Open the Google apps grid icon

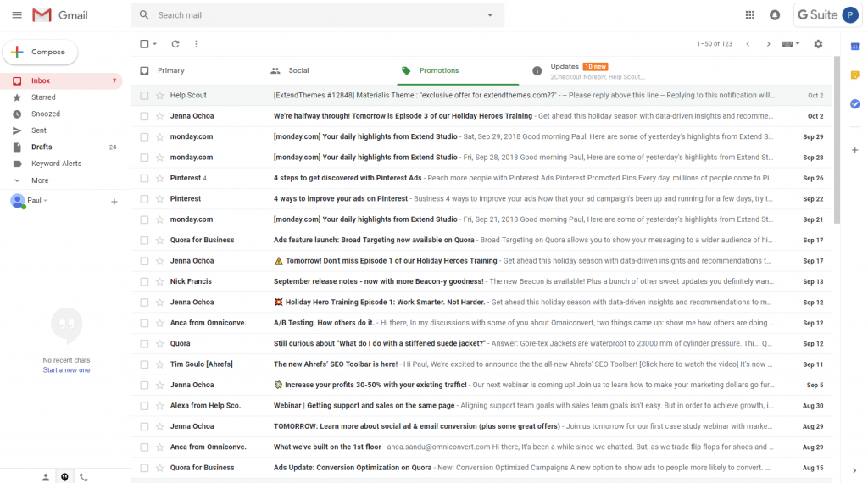tap(749, 15)
